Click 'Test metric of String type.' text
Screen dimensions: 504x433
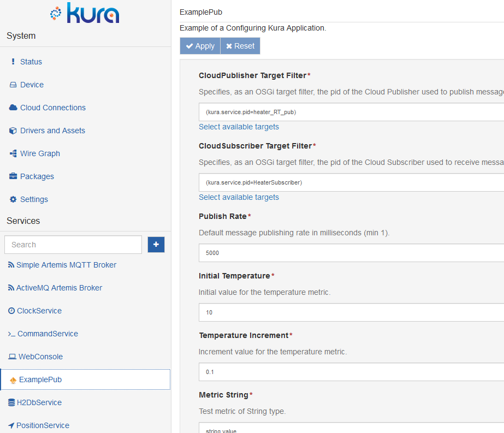coord(242,411)
